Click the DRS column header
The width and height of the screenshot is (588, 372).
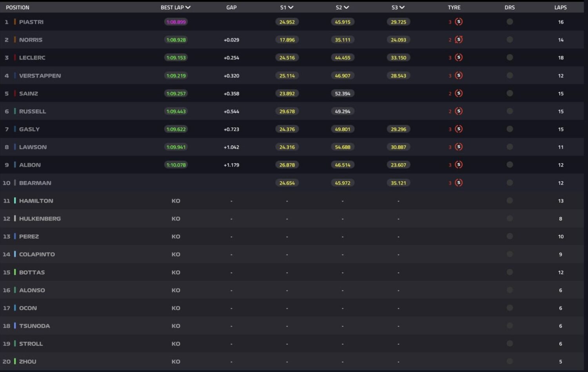point(510,7)
